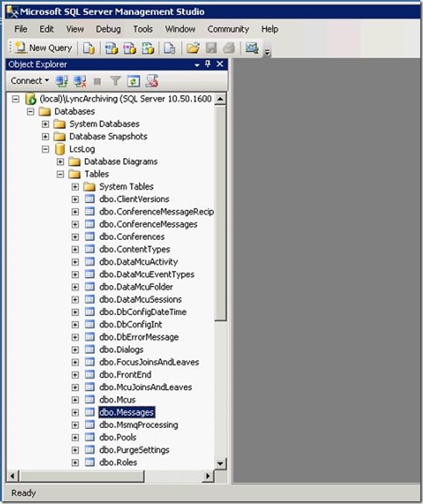The height and width of the screenshot is (504, 423).
Task: Click the Tables folder icon
Action: (75, 174)
